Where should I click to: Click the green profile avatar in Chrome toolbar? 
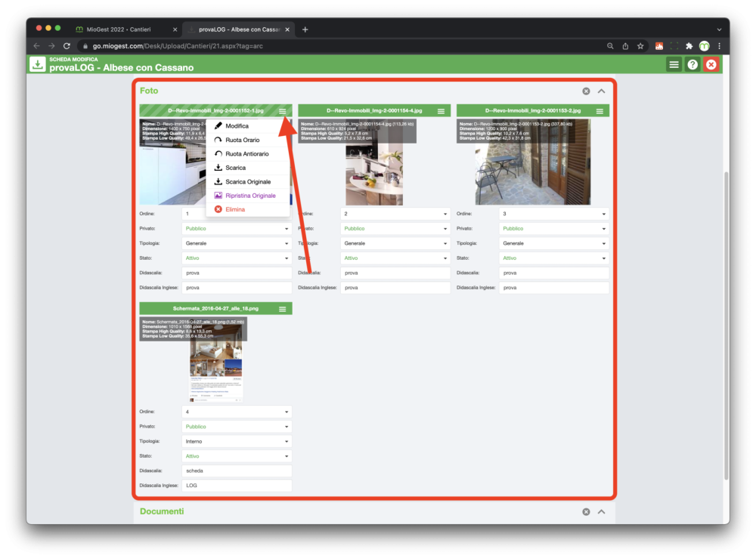pos(705,46)
